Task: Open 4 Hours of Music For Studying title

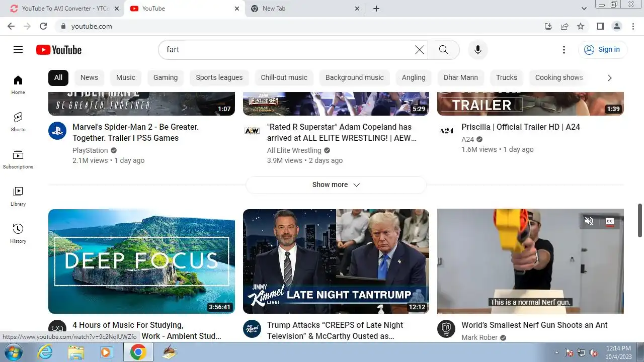Action: [147, 330]
